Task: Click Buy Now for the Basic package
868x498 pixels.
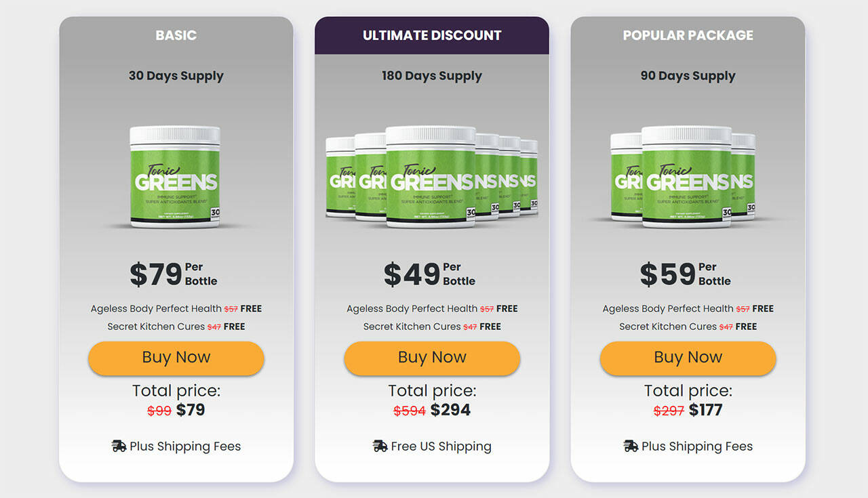Action: [x=176, y=358]
